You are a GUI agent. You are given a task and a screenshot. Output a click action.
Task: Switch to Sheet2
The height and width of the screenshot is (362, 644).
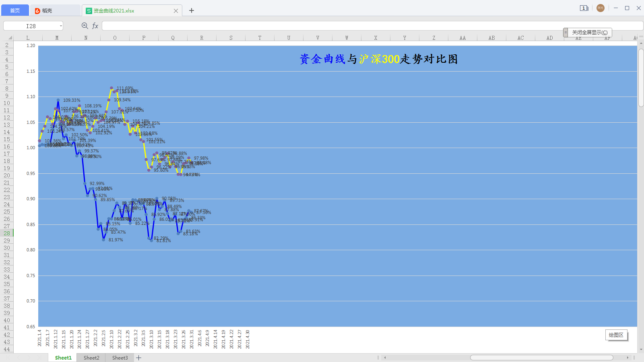(91, 358)
